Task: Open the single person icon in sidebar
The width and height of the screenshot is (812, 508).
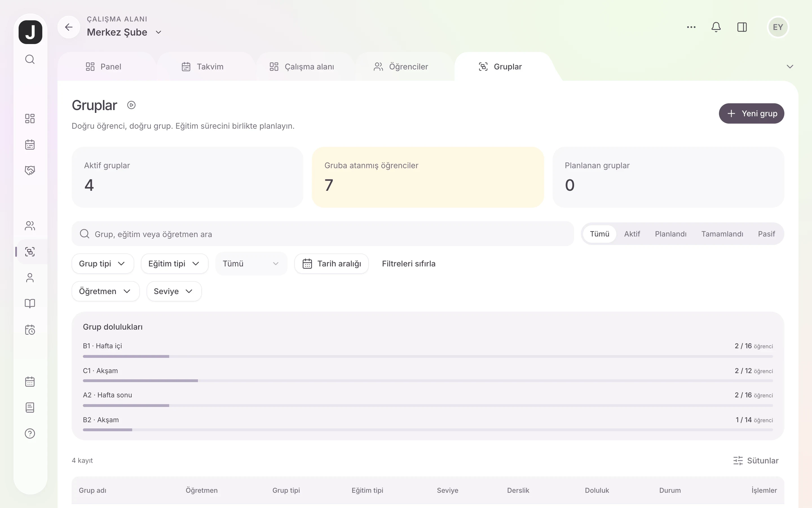Action: (x=30, y=278)
